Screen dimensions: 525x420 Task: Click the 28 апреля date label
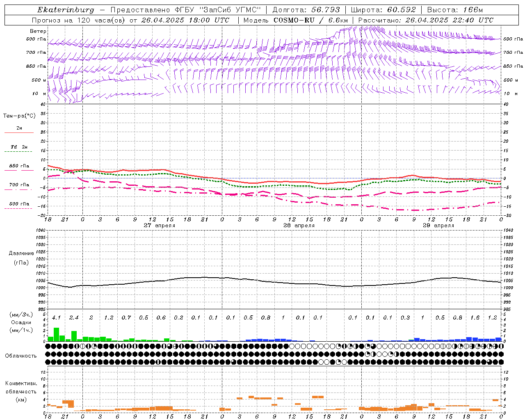click(x=299, y=226)
